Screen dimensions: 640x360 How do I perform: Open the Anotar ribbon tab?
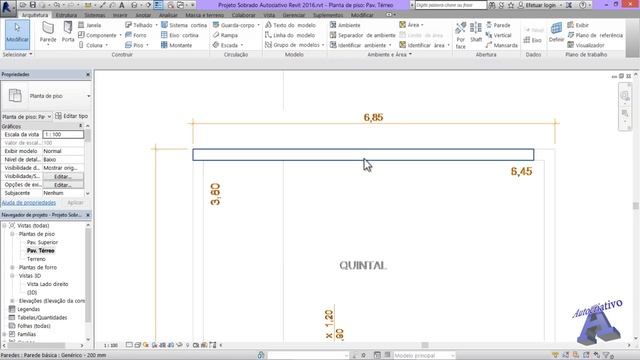pyautogui.click(x=143, y=15)
